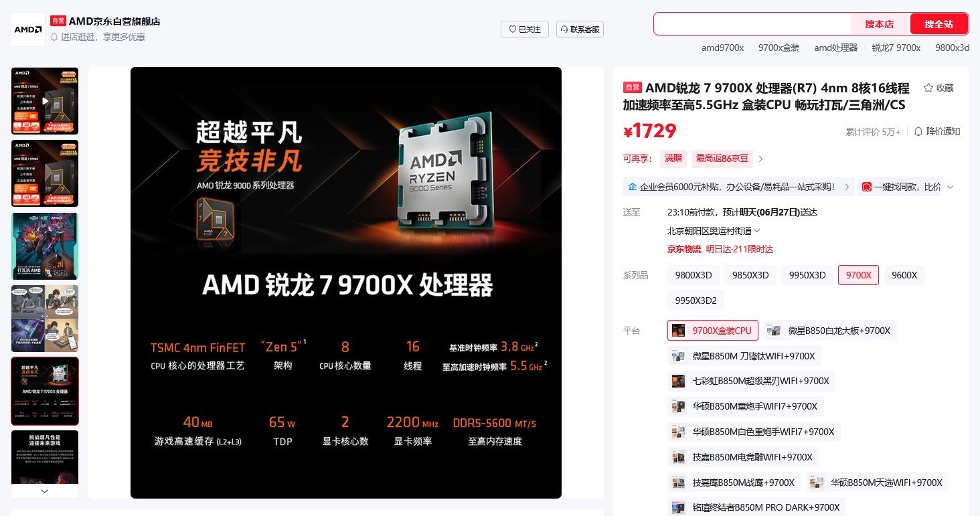Screen dimensions: 980x516
Task: Change delivery address 北京朝阳区奥运村街道
Action: tap(714, 231)
